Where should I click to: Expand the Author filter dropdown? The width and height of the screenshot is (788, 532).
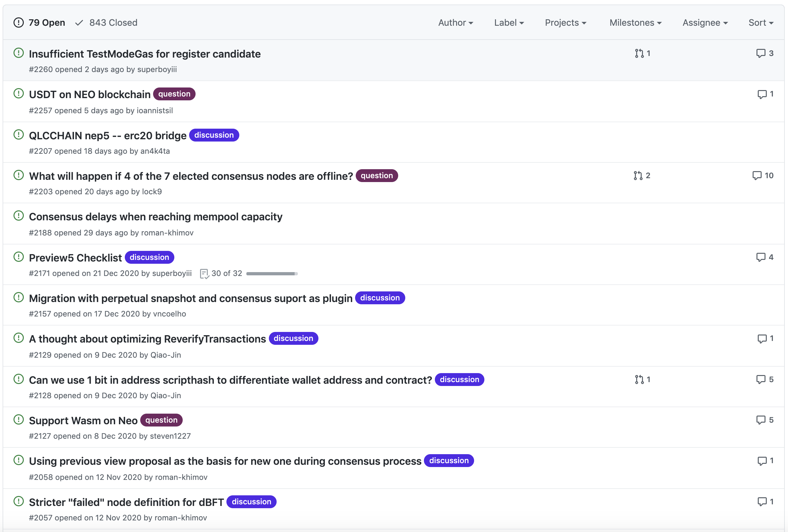click(x=455, y=23)
